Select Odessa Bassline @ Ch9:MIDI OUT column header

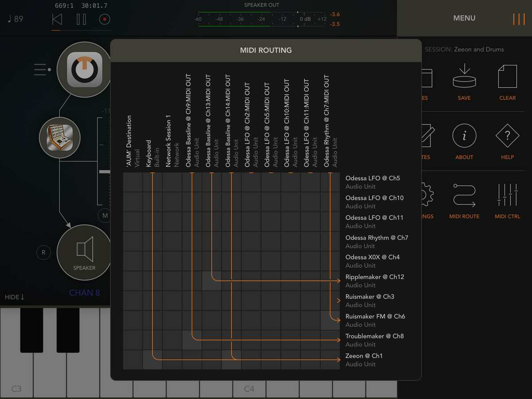pyautogui.click(x=192, y=121)
